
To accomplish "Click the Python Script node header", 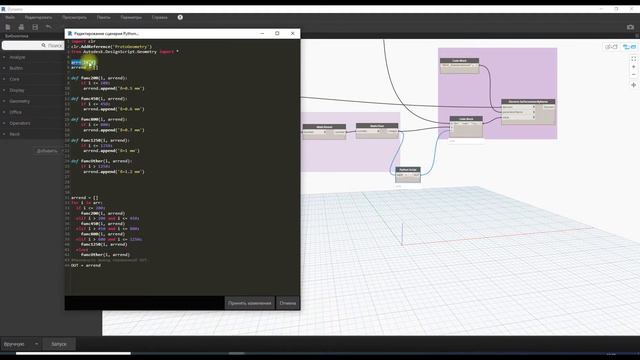I will click(x=408, y=169).
